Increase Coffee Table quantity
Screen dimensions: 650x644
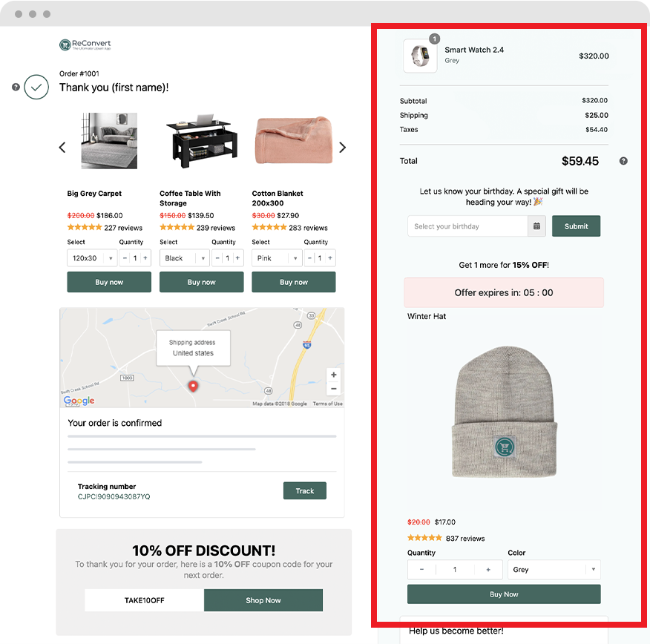click(237, 258)
